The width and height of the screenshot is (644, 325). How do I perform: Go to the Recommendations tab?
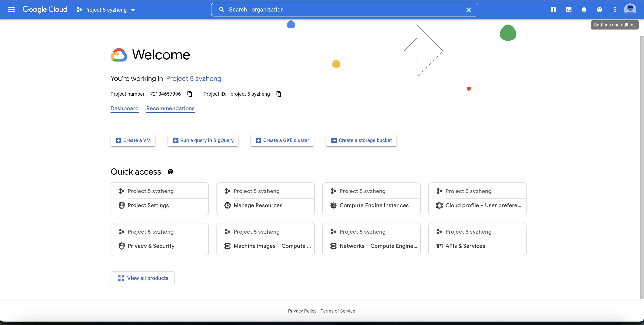coord(171,108)
